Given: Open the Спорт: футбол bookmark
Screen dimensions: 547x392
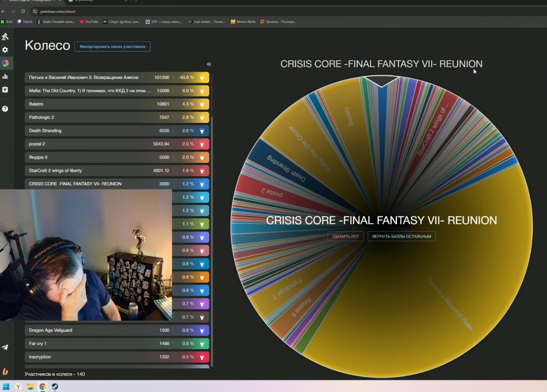Looking at the screenshot, I should 122,22.
